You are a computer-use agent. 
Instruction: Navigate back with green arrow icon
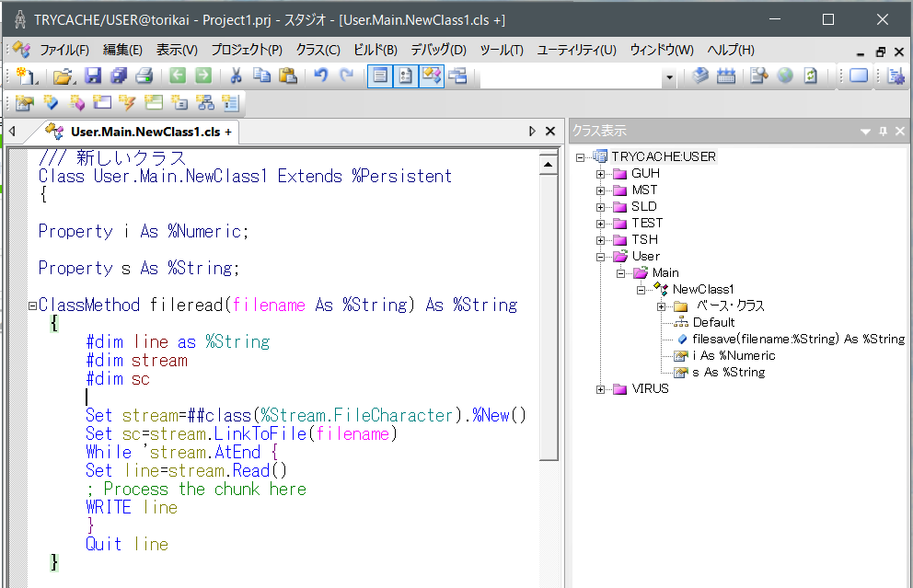click(x=176, y=76)
